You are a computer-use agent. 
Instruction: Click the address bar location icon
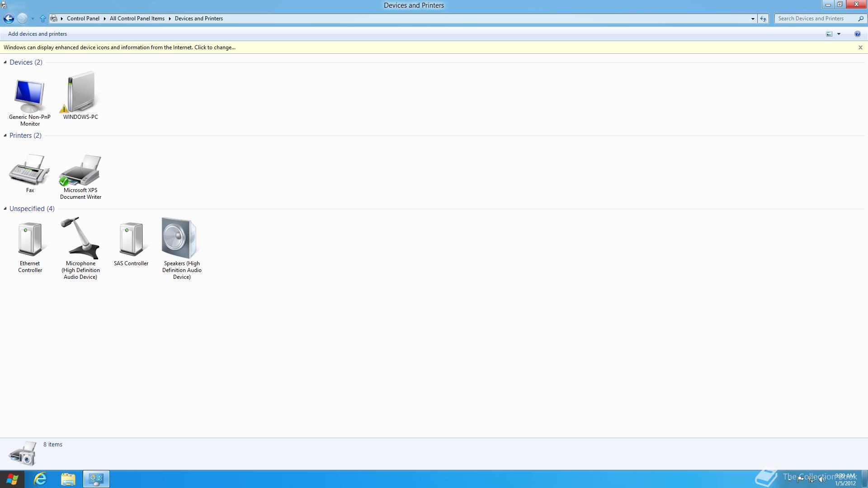[x=54, y=19]
